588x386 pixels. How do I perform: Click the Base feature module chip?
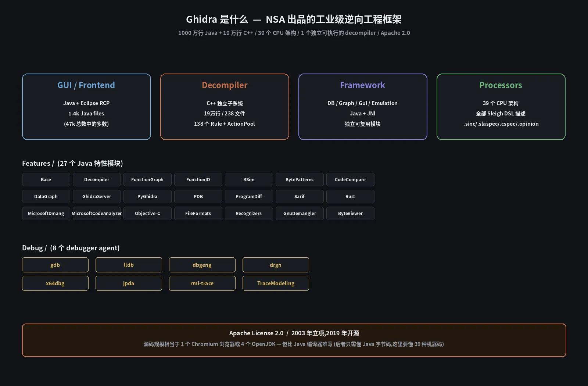click(x=46, y=179)
